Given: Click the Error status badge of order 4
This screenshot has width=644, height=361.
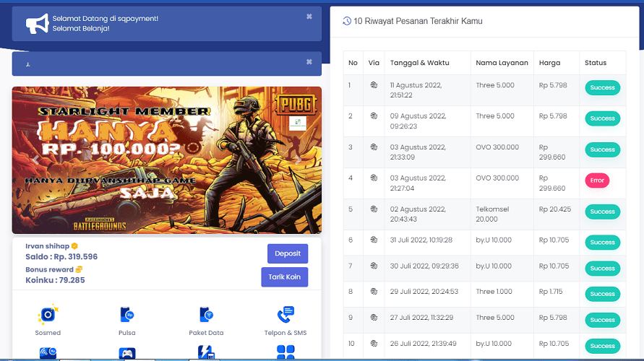Looking at the screenshot, I should (597, 180).
